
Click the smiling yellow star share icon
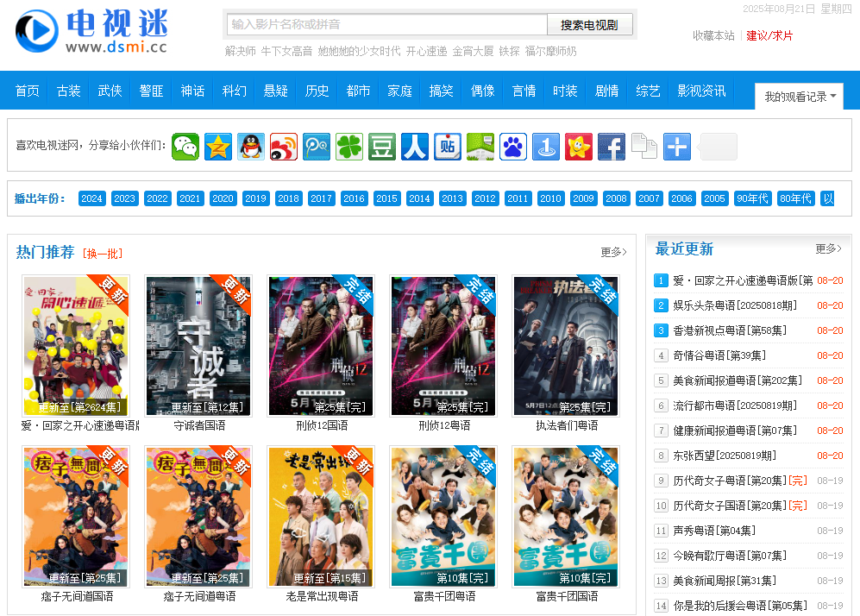tap(579, 147)
